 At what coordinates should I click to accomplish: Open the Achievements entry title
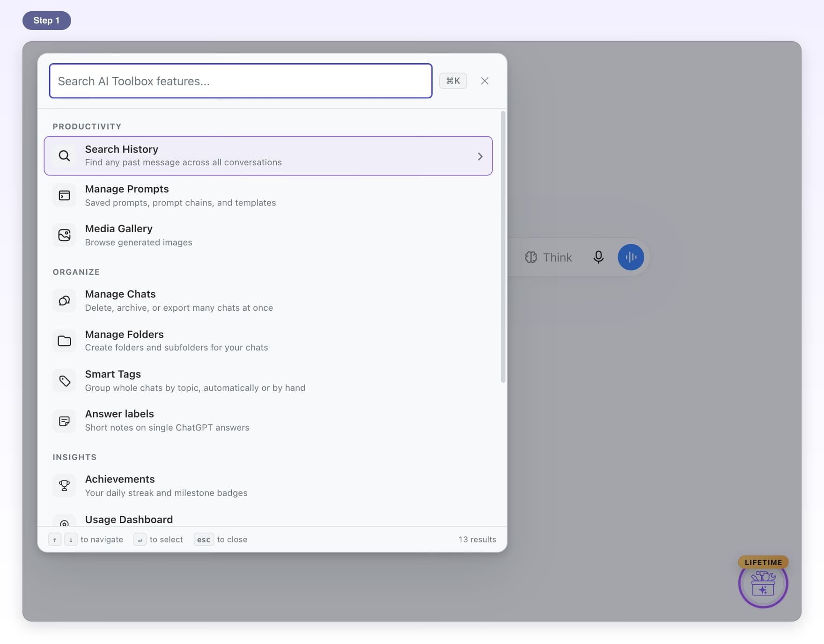[x=120, y=479]
